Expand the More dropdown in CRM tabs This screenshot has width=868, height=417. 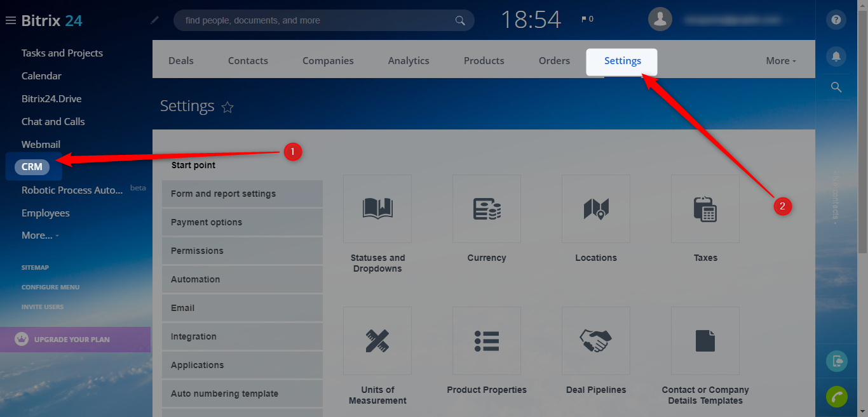[781, 61]
